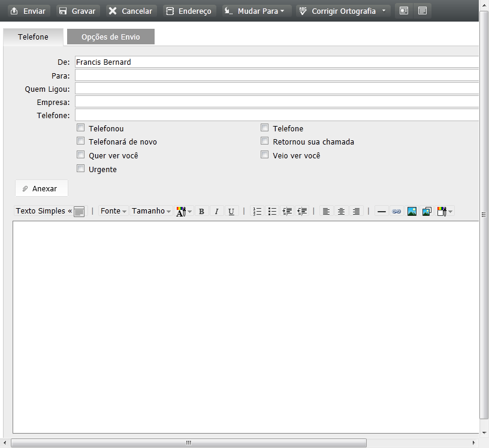Image resolution: width=489 pixels, height=448 pixels.
Task: Click the second layout view icon in the top toolbar
Action: 422,11
